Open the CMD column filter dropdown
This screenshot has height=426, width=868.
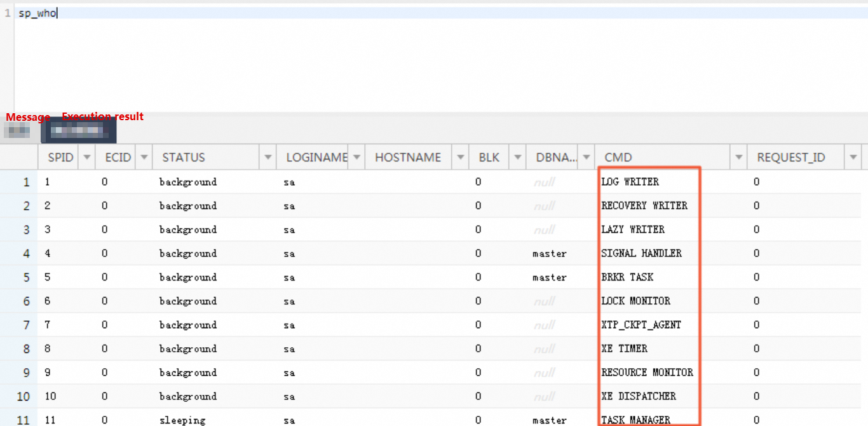coord(739,157)
